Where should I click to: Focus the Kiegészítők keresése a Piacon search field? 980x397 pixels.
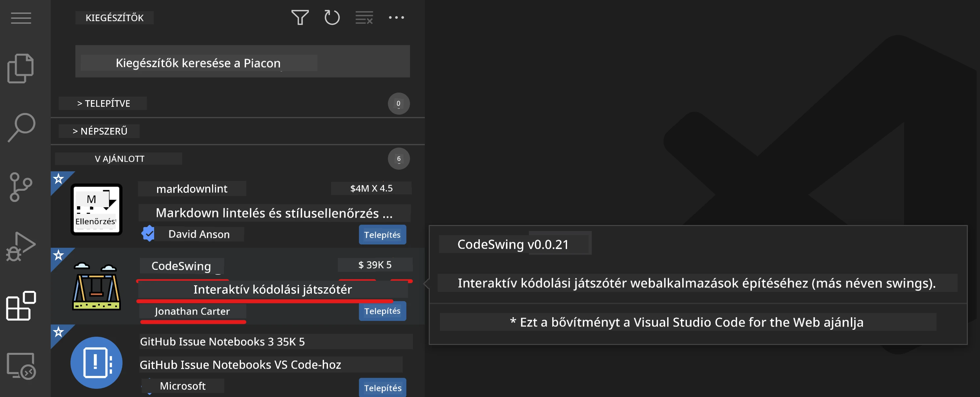(242, 62)
